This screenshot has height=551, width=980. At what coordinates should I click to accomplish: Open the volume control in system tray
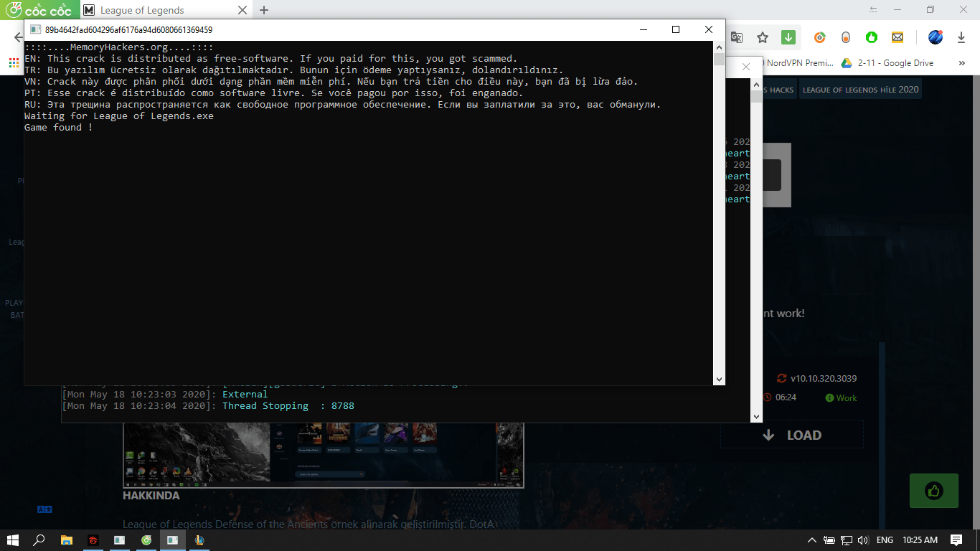pos(863,540)
